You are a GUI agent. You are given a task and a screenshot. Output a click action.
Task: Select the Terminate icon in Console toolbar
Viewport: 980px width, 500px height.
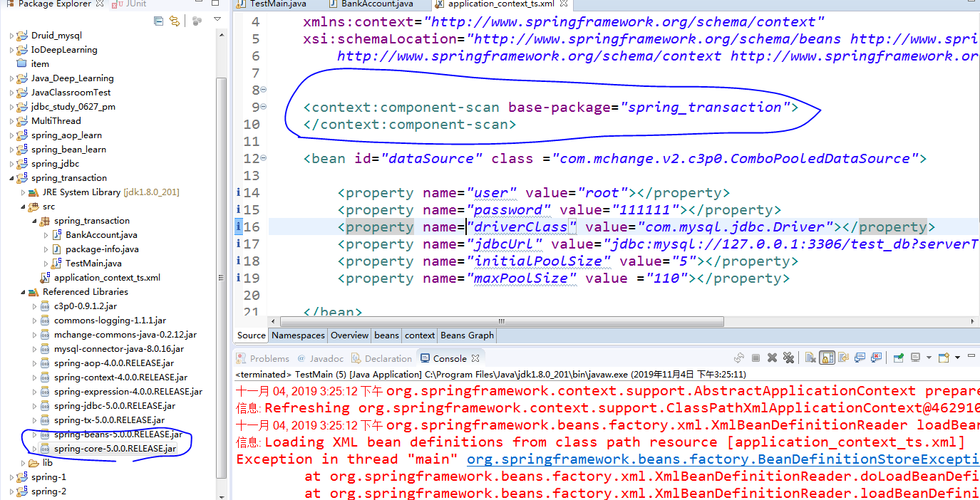click(x=755, y=358)
